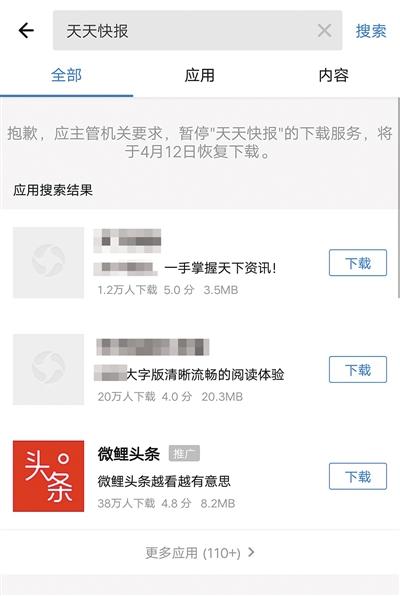Switch to the 应用 tab
The image size is (400, 596).
click(x=200, y=75)
